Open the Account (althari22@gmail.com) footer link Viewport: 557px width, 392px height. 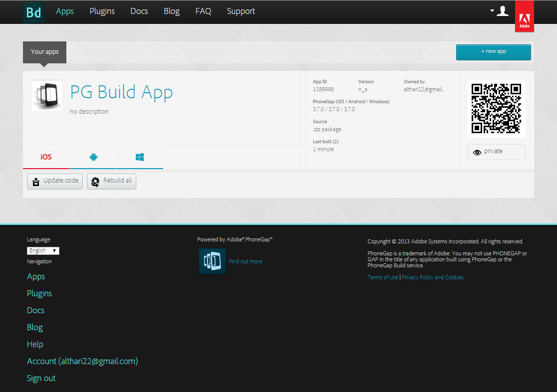82,361
